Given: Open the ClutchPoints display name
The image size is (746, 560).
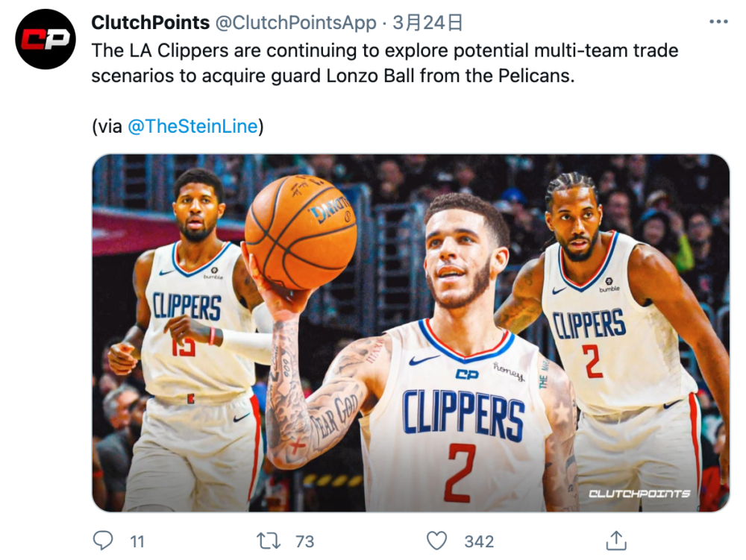Looking at the screenshot, I should (x=151, y=23).
